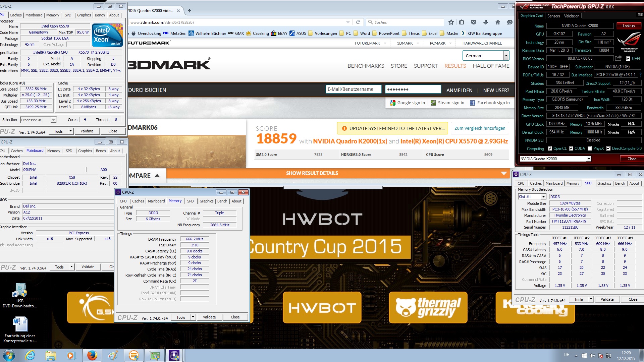This screenshot has height=362, width=644.
Task: Switch to SPD tab in CPU-Z Memory window
Action: pos(190,201)
